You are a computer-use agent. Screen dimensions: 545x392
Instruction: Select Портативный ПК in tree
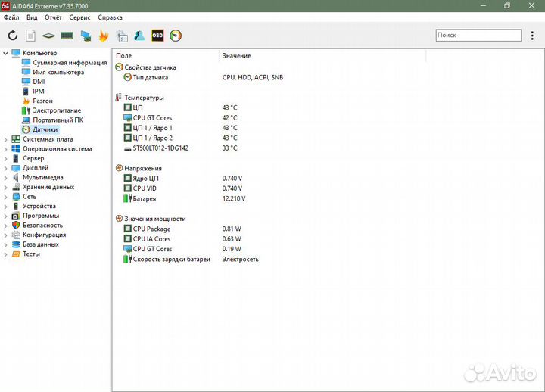click(x=58, y=120)
